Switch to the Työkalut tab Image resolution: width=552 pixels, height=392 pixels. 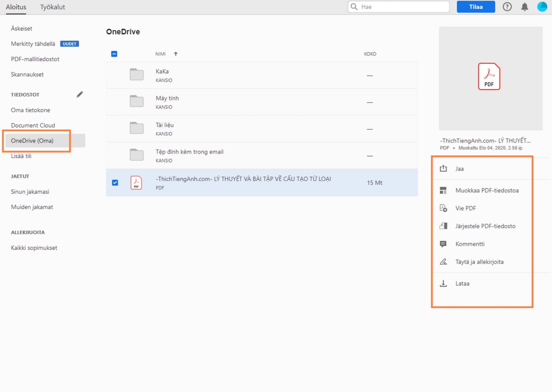pos(52,7)
